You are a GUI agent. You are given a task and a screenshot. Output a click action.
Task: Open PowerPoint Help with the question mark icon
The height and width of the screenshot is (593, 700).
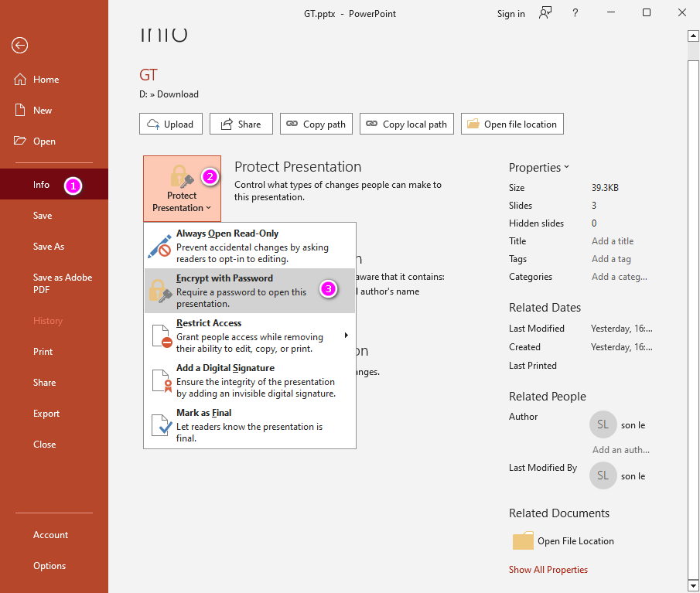[x=575, y=13]
